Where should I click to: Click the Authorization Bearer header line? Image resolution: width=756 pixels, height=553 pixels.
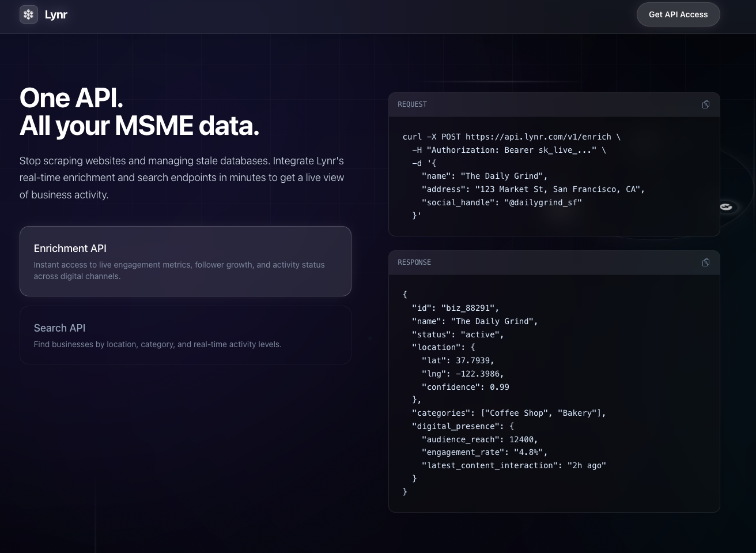[x=509, y=150]
